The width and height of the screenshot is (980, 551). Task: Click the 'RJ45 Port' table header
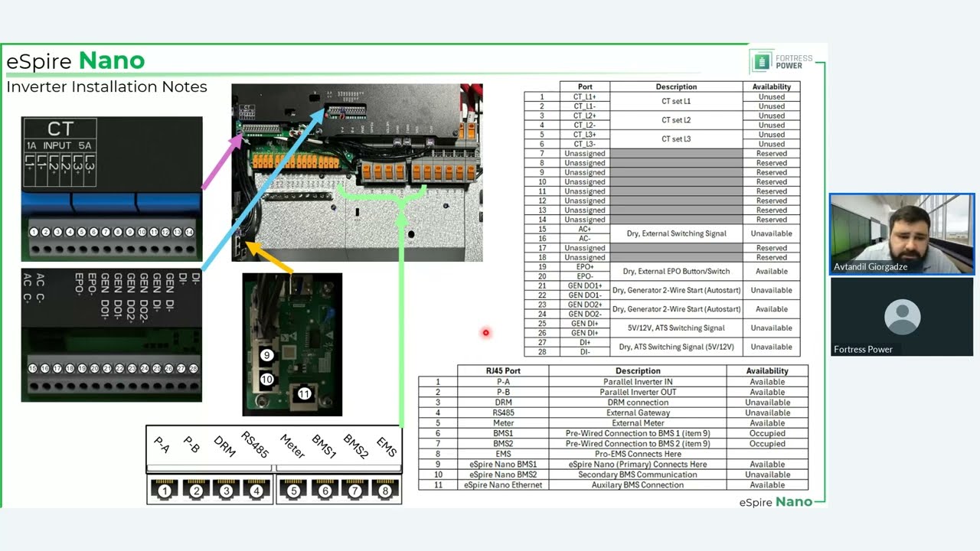tap(503, 370)
